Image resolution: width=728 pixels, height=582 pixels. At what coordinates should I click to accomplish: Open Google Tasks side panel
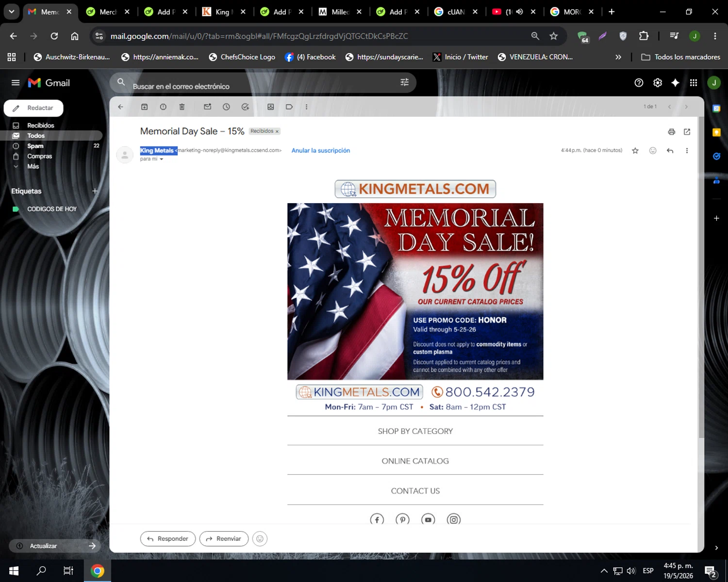click(716, 156)
